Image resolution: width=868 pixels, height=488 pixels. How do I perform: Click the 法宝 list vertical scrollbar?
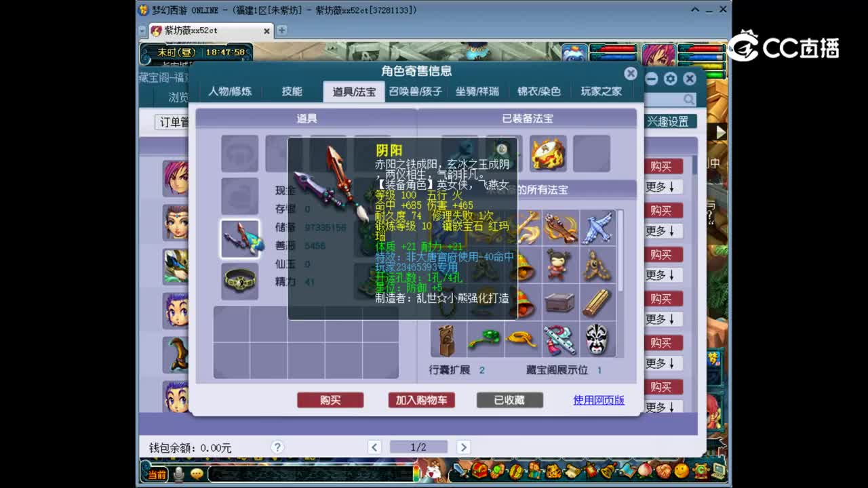point(620,251)
